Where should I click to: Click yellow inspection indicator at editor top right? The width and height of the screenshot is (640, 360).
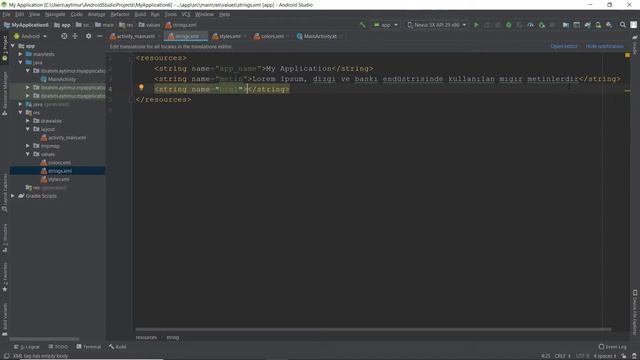pos(627,55)
